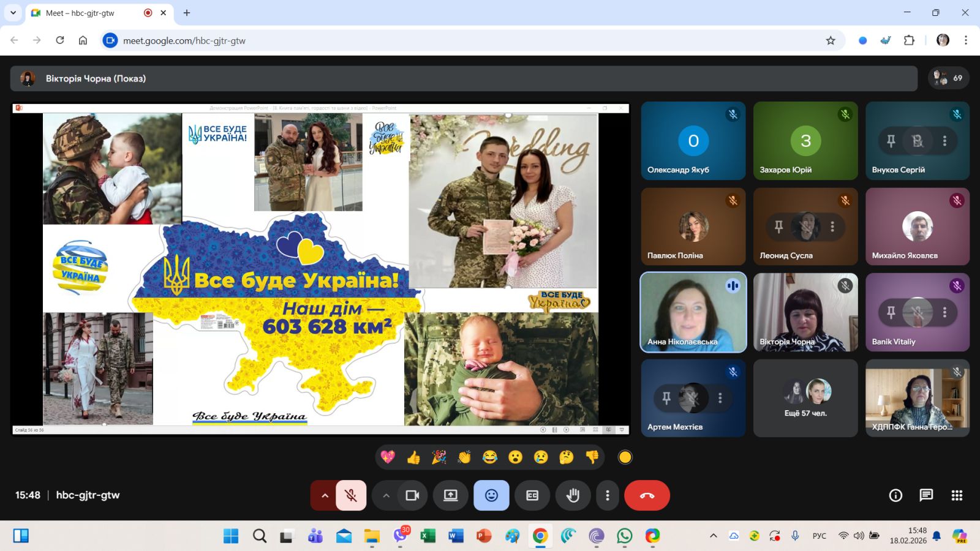Send the thumbs up reaction

tap(413, 457)
